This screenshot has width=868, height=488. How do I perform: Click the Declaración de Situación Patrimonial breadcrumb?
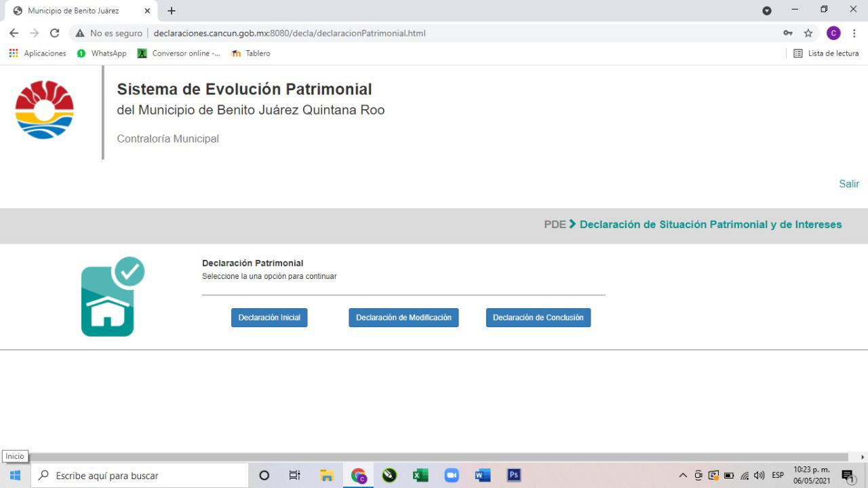click(710, 225)
